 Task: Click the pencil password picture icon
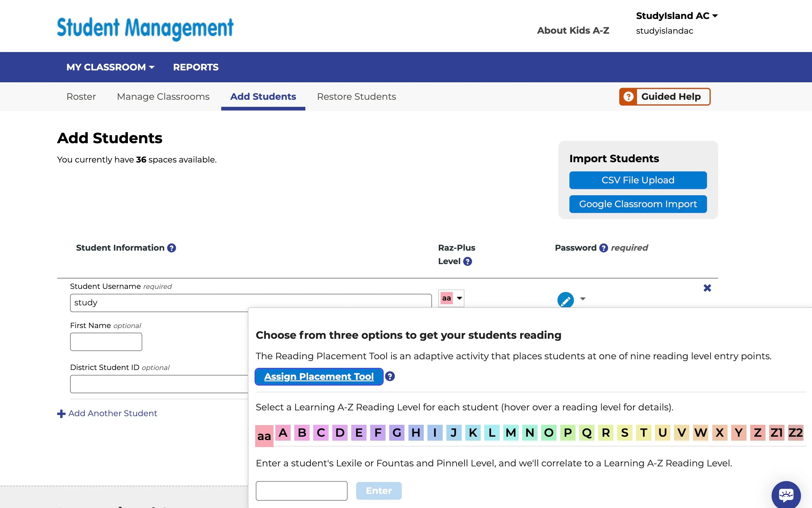565,300
